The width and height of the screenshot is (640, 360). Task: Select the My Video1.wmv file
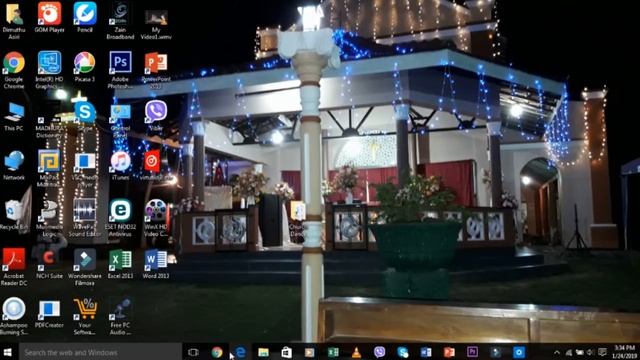coord(156,24)
